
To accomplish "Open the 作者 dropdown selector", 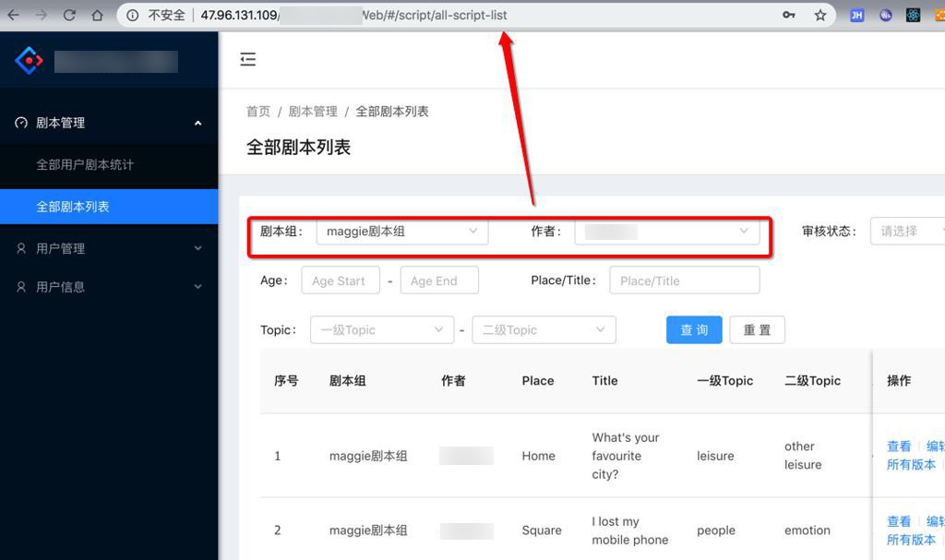I will pos(666,232).
